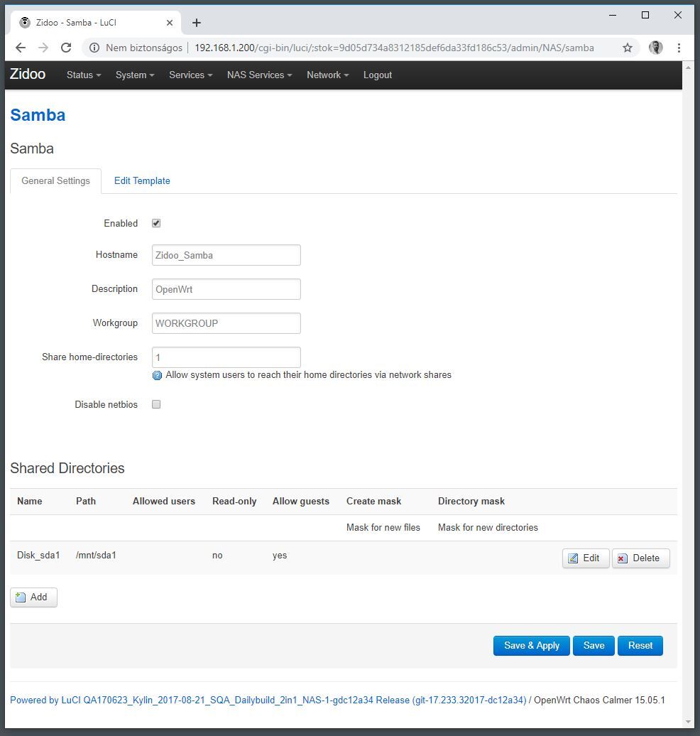
Task: Bookmark this page with the star
Action: coord(628,48)
